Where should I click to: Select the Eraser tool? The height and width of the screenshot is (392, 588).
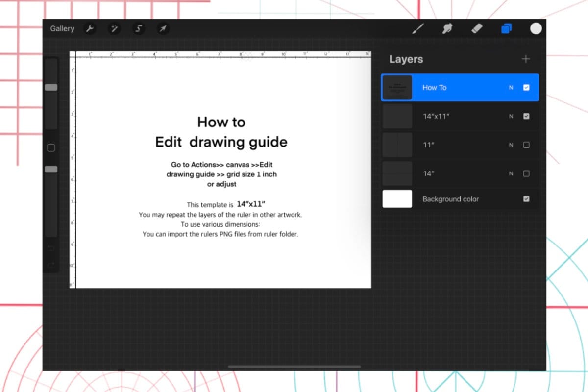point(477,28)
